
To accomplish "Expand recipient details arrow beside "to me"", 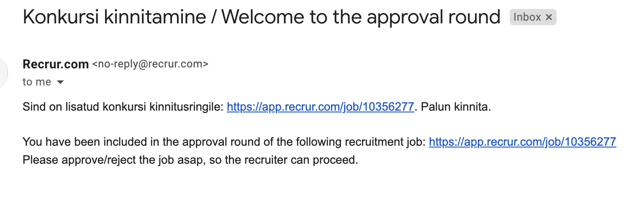I will point(60,83).
